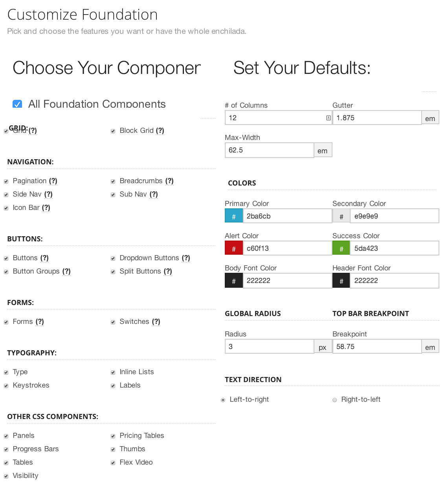Image resolution: width=448 pixels, height=489 pixels.
Task: Select Right-to-left text direction
Action: tap(335, 400)
